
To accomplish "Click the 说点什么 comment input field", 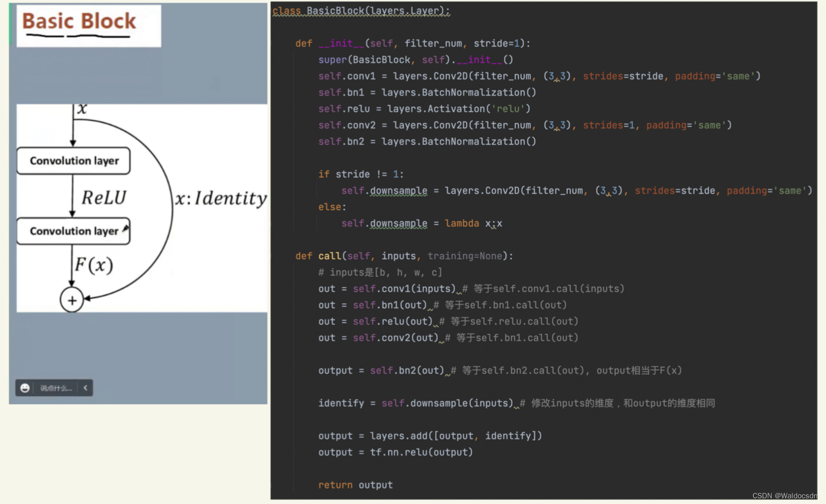I will click(54, 388).
